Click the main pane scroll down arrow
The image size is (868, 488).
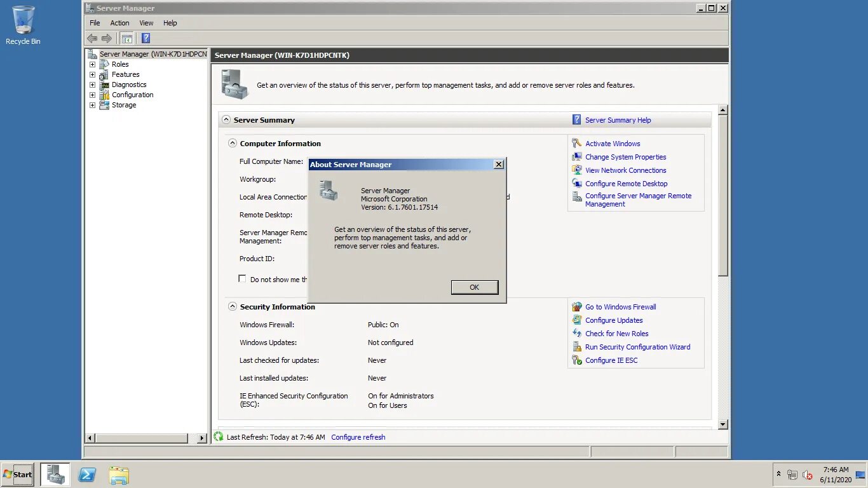pos(722,424)
